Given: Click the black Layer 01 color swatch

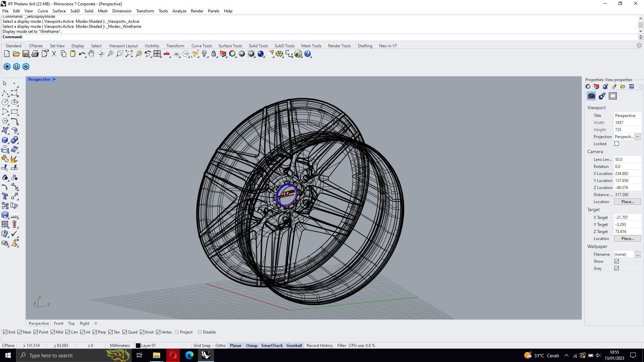Looking at the screenshot, I should point(138,346).
